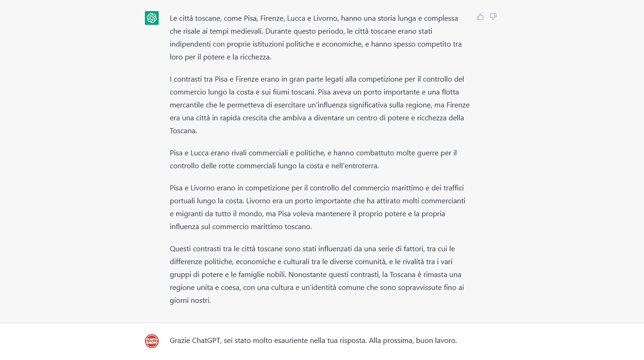Click the paragraph starting "I contrasti tra Pisa"
Image resolution: width=644 pixels, height=360 pixels.
pos(320,105)
